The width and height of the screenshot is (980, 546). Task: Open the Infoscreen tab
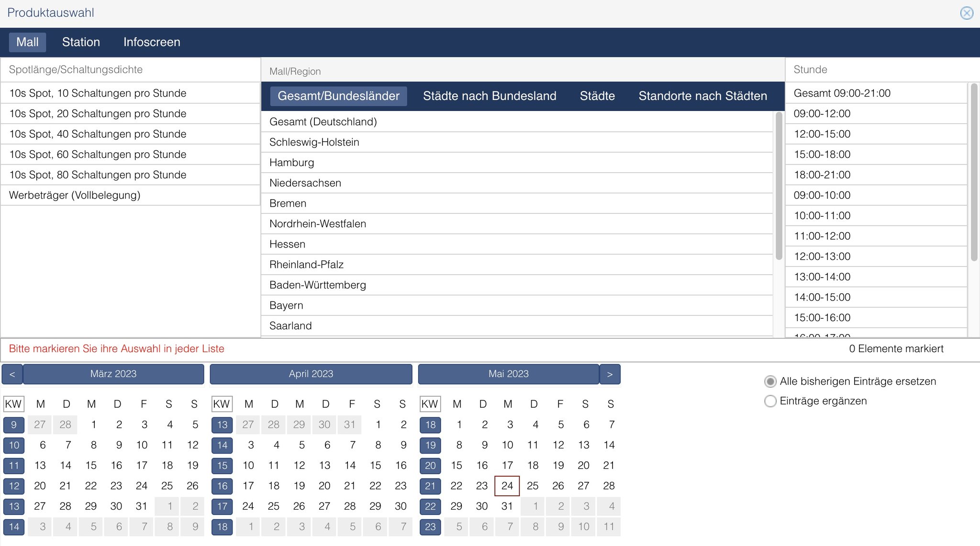point(152,42)
